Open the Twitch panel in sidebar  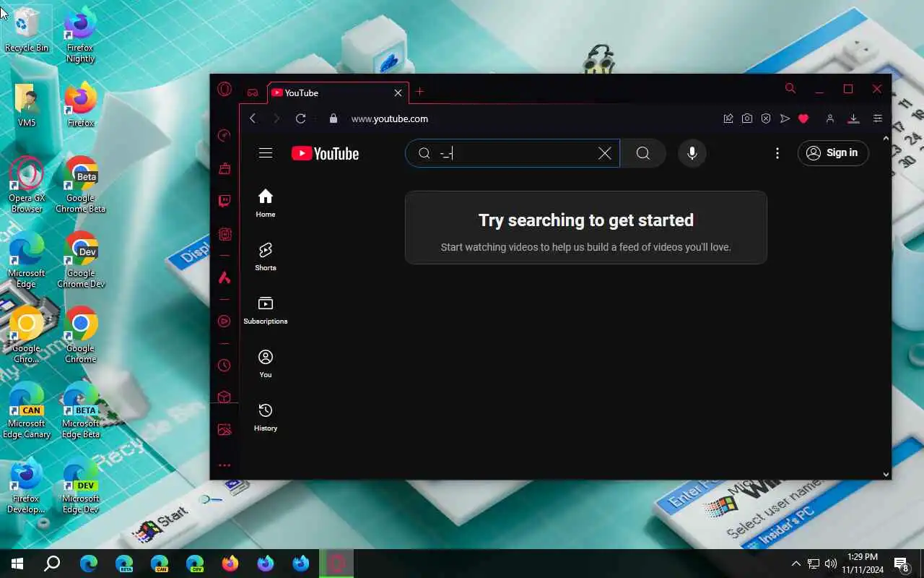[x=225, y=201]
